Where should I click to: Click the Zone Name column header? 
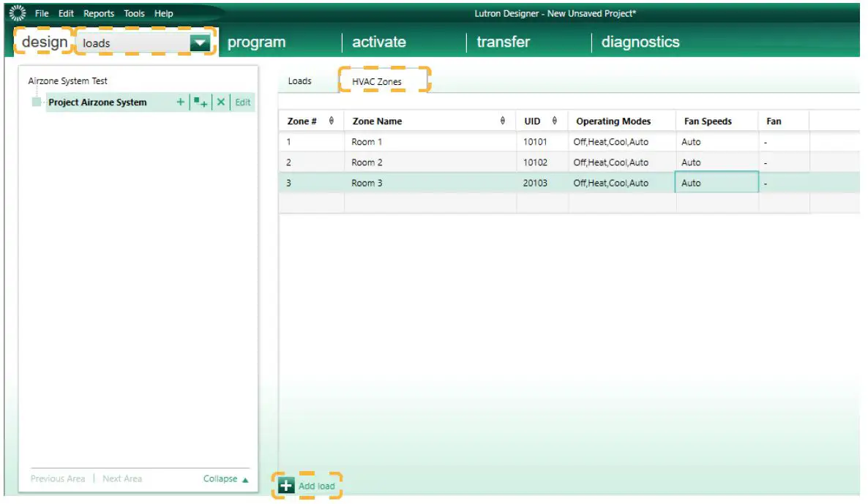(x=430, y=121)
